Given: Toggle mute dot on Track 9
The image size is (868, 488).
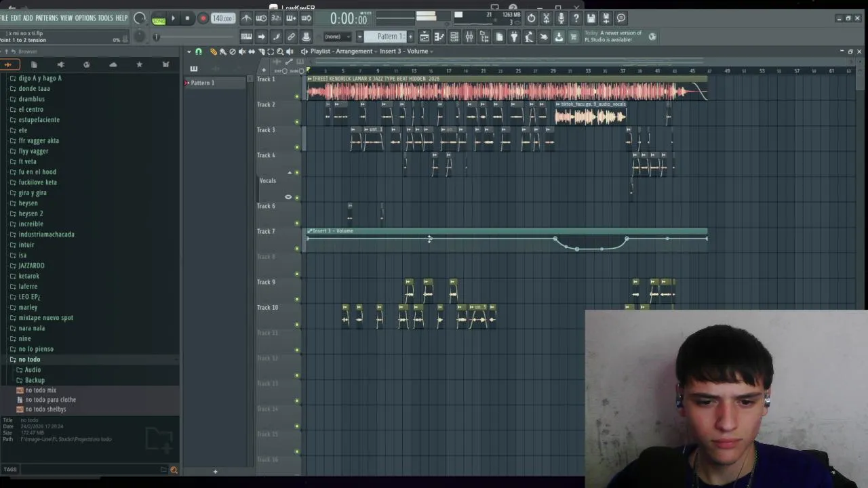Looking at the screenshot, I should (296, 299).
